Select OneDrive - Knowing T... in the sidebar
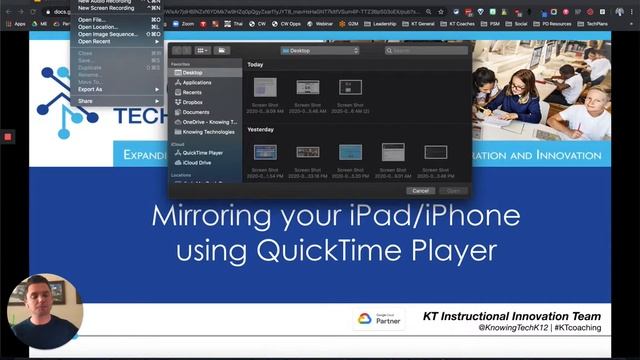Image resolution: width=640 pixels, height=360 pixels. [x=206, y=122]
